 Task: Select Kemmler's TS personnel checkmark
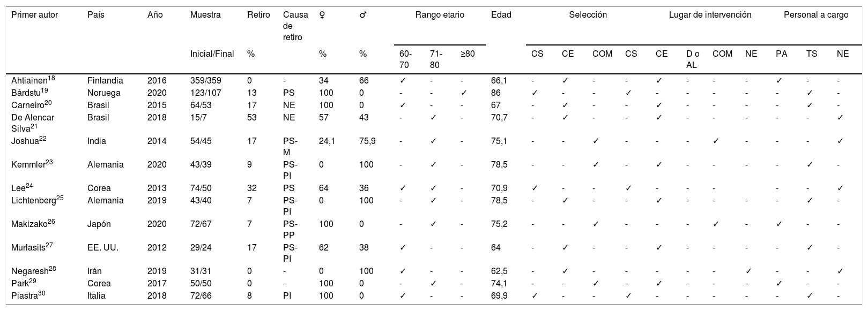tap(810, 164)
